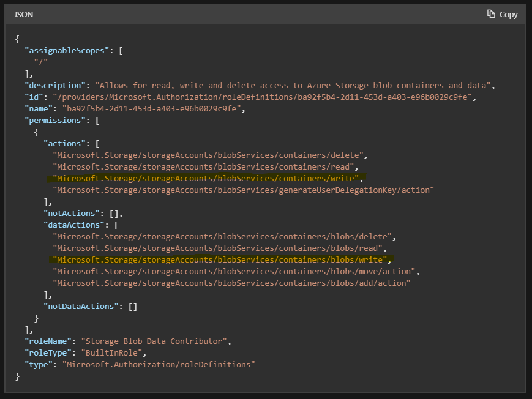532x399 pixels.
Task: Click the "id" key
Action: coord(34,97)
